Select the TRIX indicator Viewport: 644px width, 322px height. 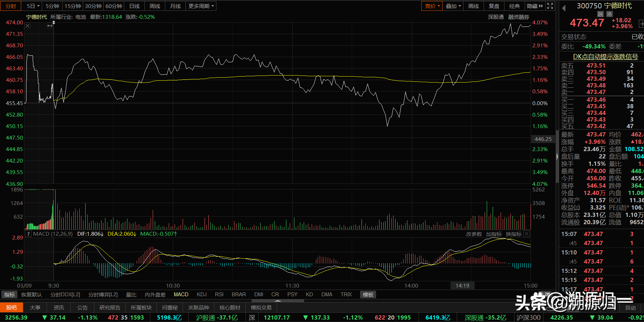(x=346, y=294)
